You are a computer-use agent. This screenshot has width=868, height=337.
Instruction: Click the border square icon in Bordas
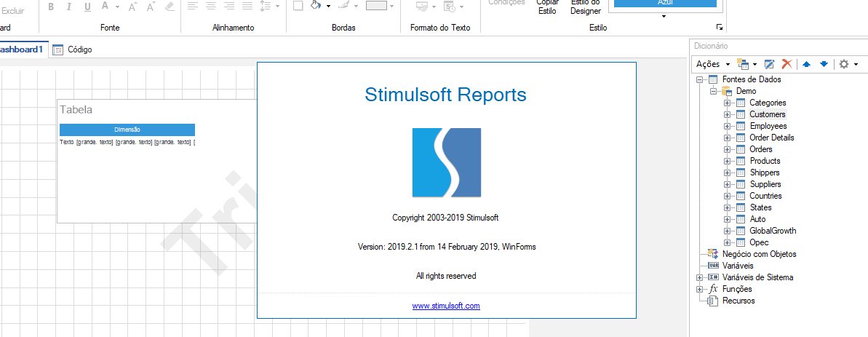(298, 6)
